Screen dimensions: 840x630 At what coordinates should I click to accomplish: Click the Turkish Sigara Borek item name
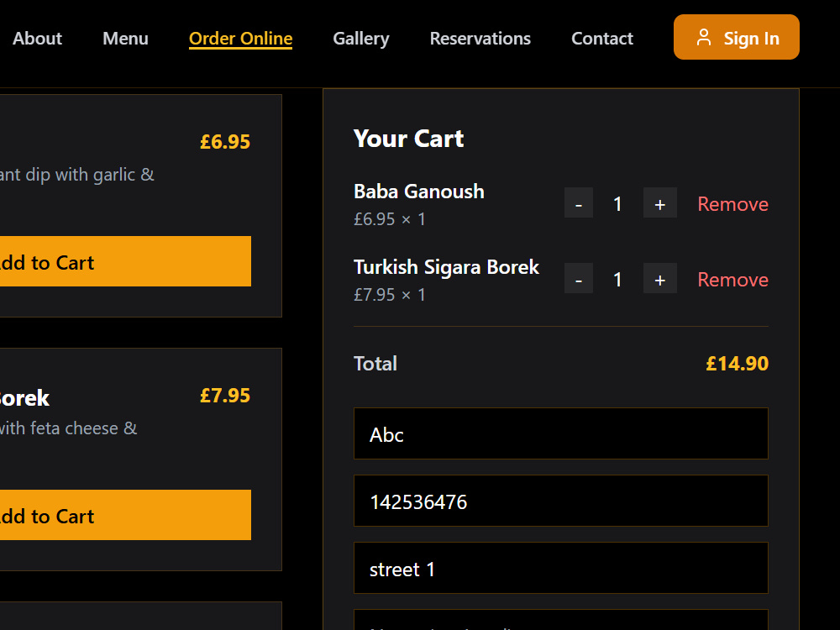[x=446, y=267]
